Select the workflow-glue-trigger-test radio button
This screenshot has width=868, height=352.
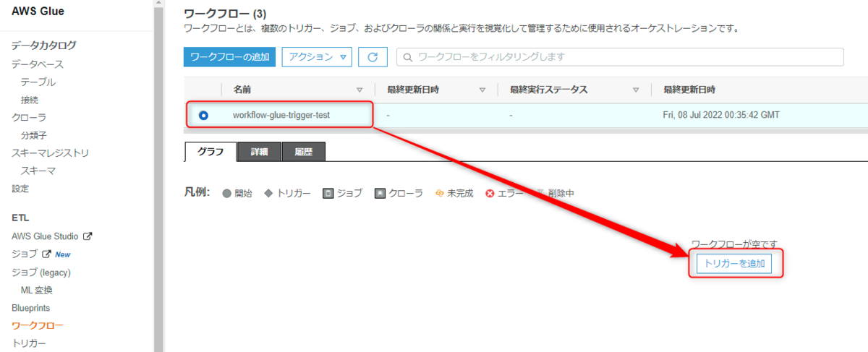(203, 115)
